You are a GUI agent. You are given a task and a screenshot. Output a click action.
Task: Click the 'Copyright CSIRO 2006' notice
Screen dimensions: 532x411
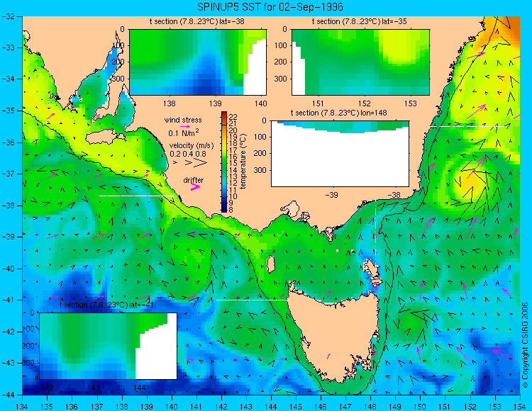[x=526, y=345]
